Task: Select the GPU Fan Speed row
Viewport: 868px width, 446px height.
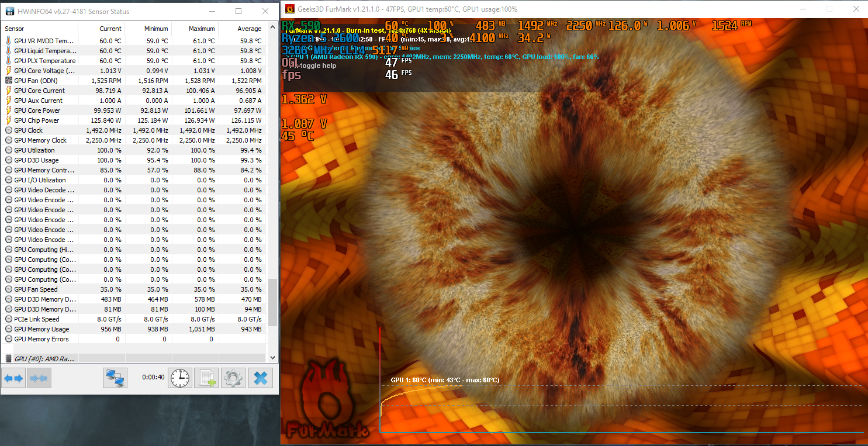Action: (134, 289)
